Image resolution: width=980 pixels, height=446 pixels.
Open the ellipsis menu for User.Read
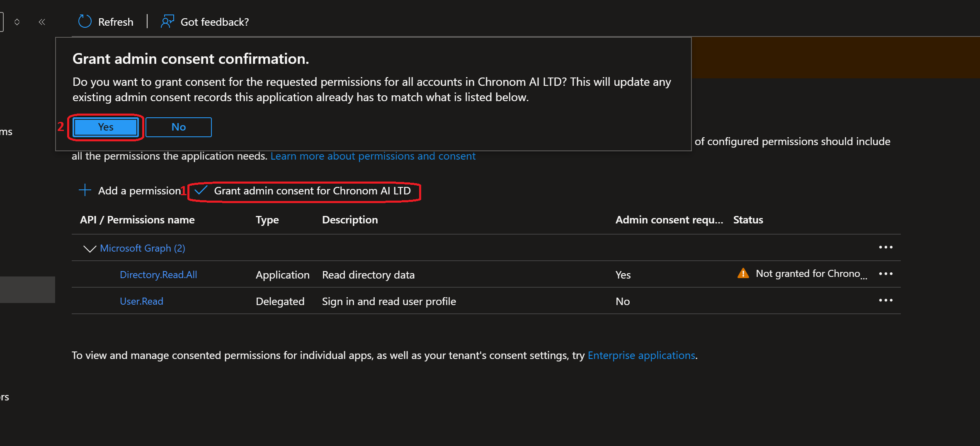coord(886,301)
